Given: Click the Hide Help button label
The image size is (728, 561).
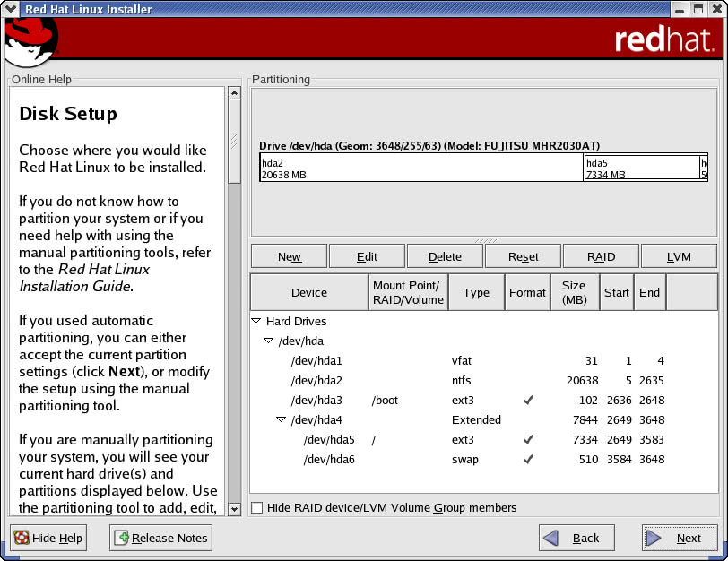Looking at the screenshot, I should (57, 538).
